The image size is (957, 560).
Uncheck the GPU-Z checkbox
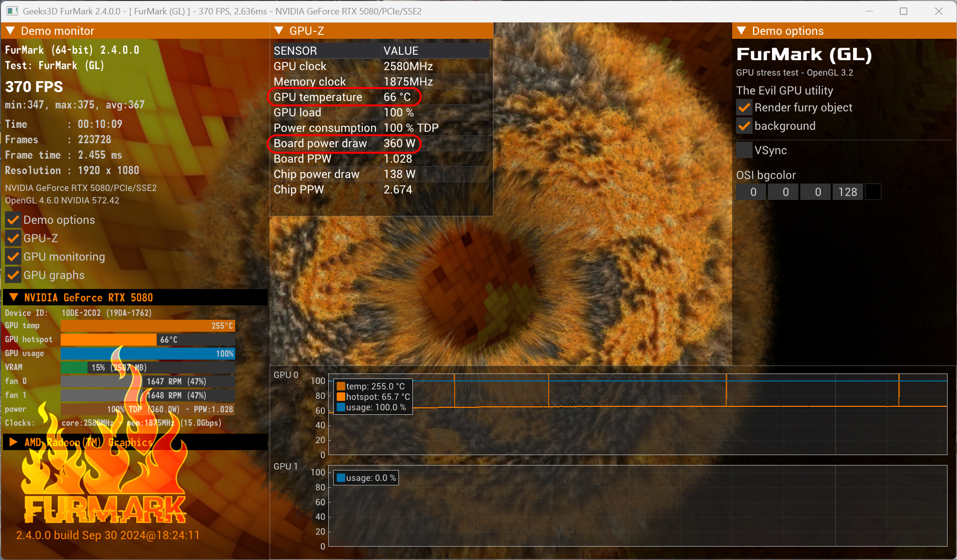[x=13, y=238]
